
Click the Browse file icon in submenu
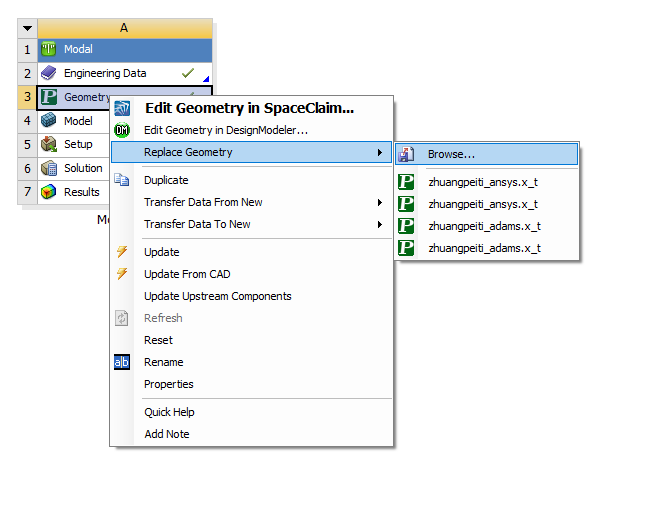(x=406, y=154)
